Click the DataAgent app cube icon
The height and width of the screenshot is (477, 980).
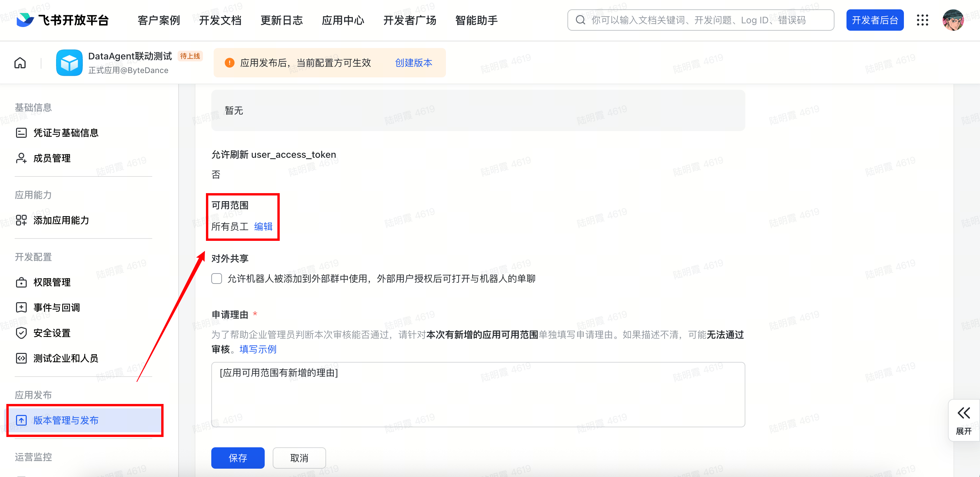69,63
